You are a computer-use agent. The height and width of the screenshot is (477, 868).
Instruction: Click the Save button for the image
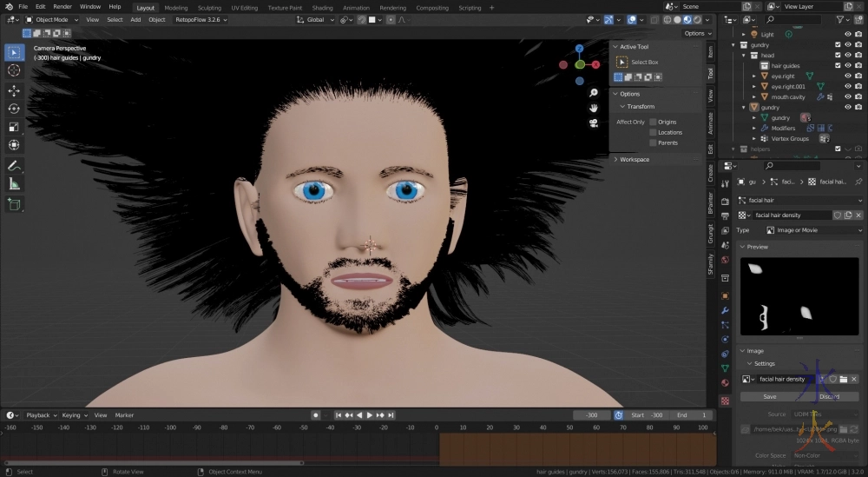click(x=769, y=396)
